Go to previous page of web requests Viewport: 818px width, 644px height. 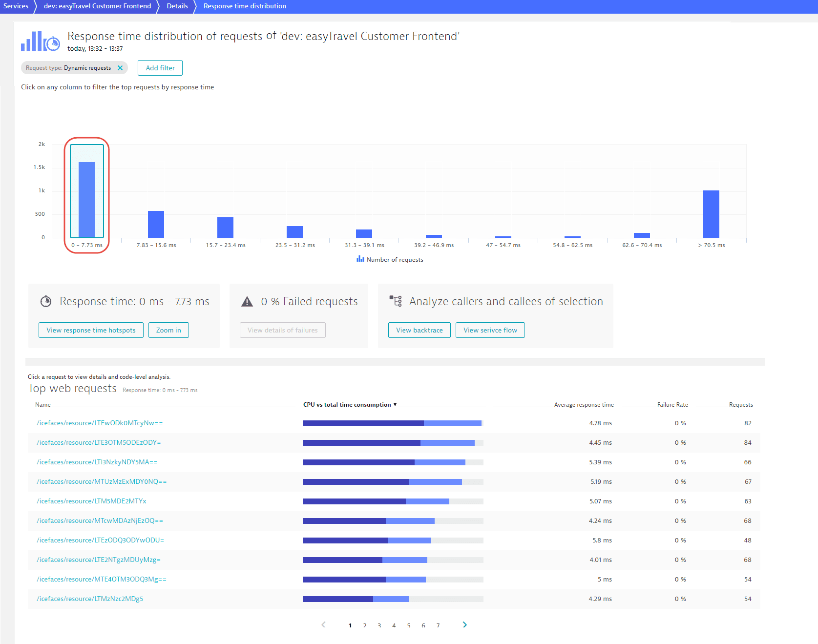pos(323,624)
